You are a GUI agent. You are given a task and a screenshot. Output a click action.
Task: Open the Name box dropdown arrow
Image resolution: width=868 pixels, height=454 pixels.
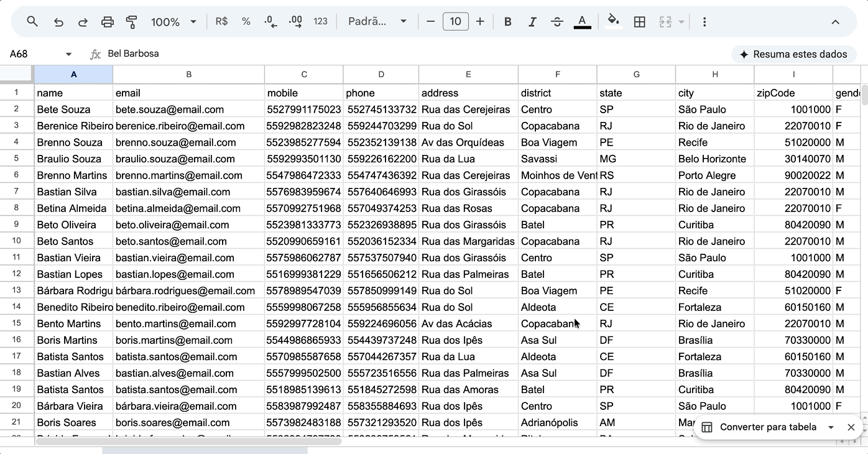point(68,54)
